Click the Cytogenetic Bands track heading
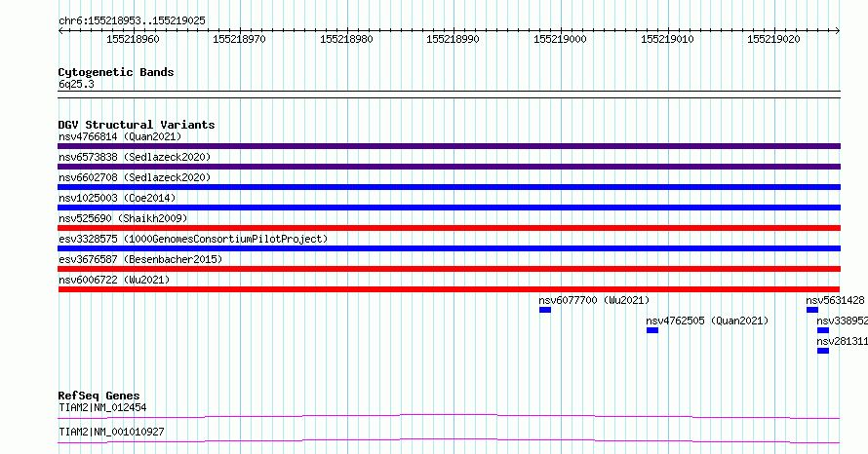Image resolution: width=868 pixels, height=454 pixels. coord(116,72)
